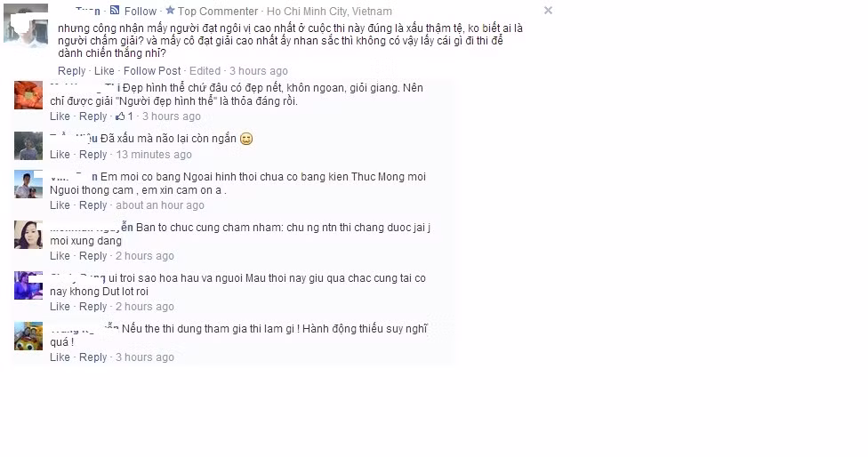
Task: Open the '3 hours ago' timestamp on top comment
Action: coord(259,71)
